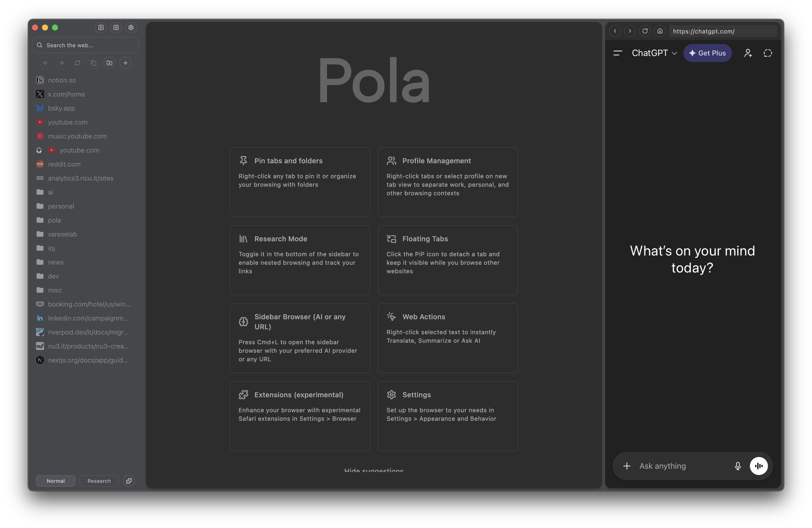Create a new folder in the sidebar
The height and width of the screenshot is (528, 812).
tap(109, 63)
